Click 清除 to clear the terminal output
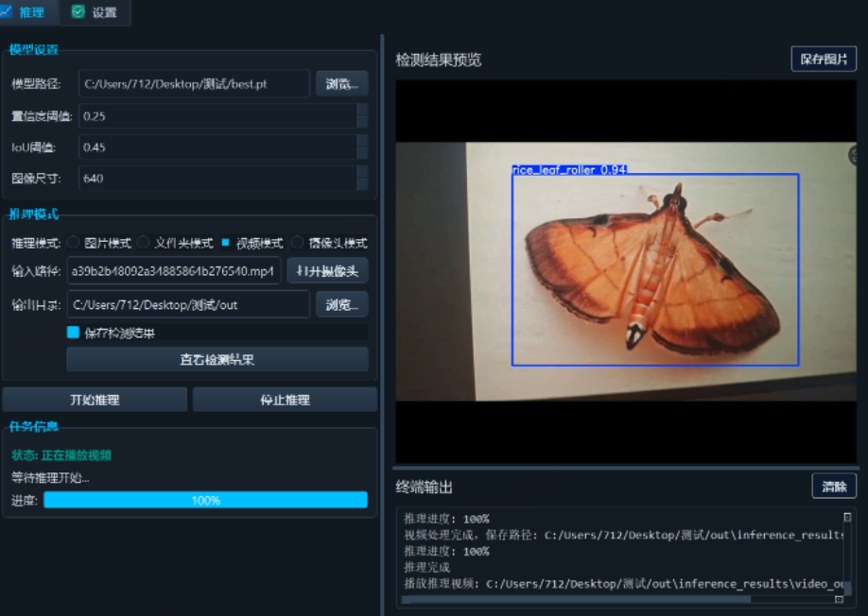Viewport: 868px width, 616px height. pyautogui.click(x=833, y=486)
